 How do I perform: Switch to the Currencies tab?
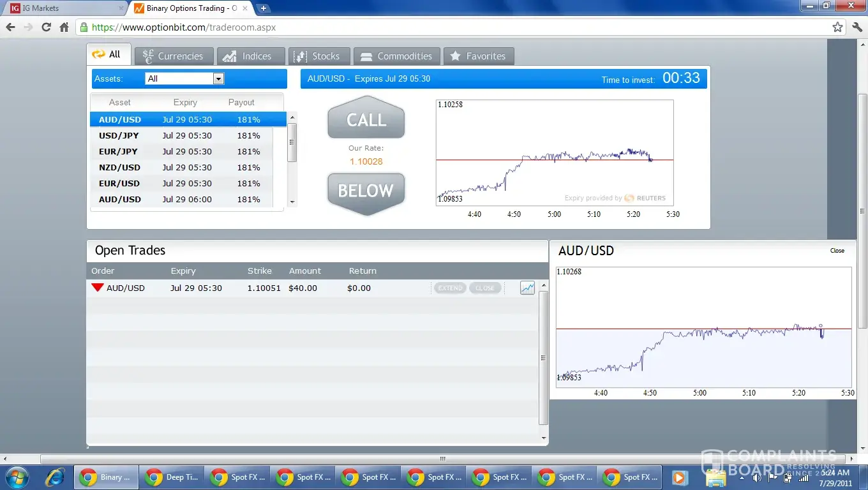[172, 56]
